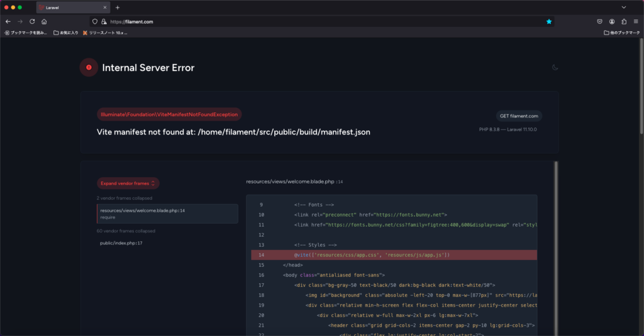Go back to the previous page

pyautogui.click(x=8, y=21)
